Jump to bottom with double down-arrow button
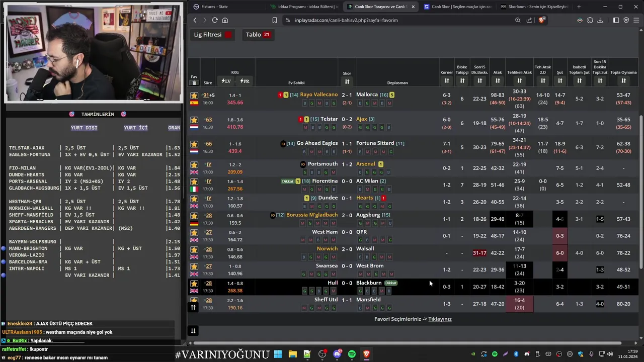This screenshot has width=644, height=362. (x=193, y=330)
